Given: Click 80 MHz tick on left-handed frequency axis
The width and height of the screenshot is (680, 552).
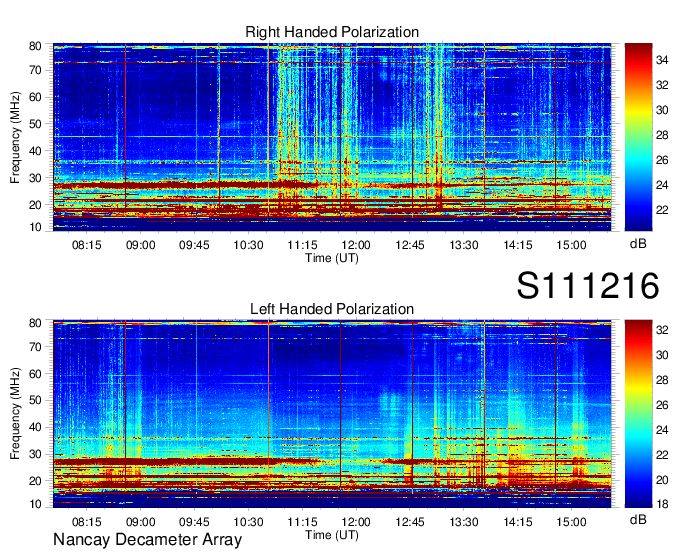Looking at the screenshot, I should tap(35, 323).
